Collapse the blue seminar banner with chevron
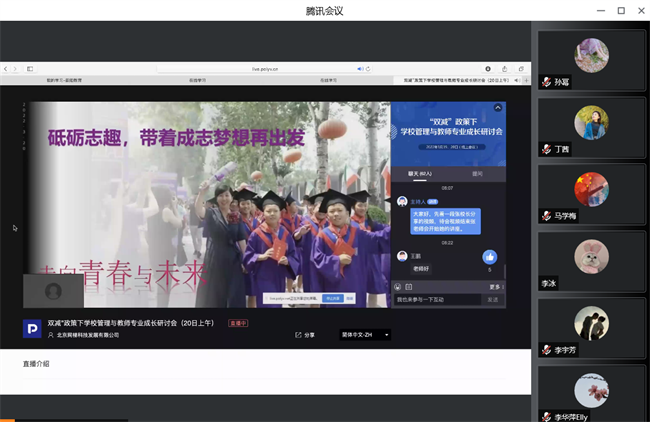650x422 pixels. 498,108
